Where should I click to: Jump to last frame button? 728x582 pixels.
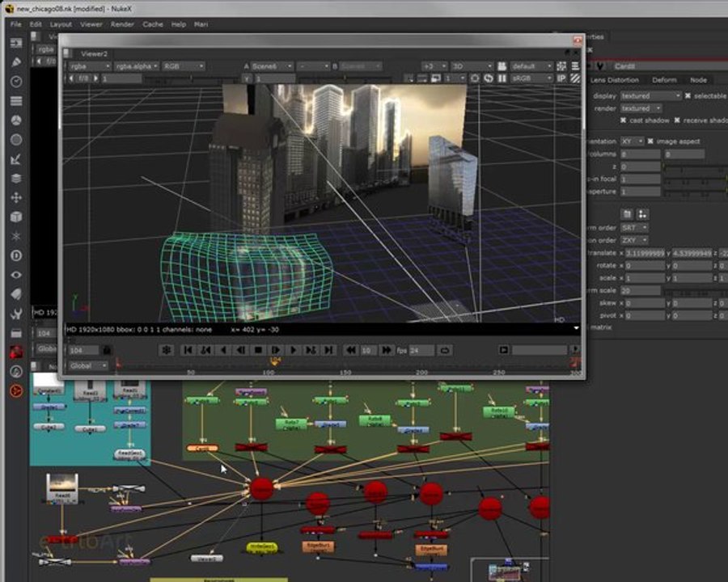[328, 350]
